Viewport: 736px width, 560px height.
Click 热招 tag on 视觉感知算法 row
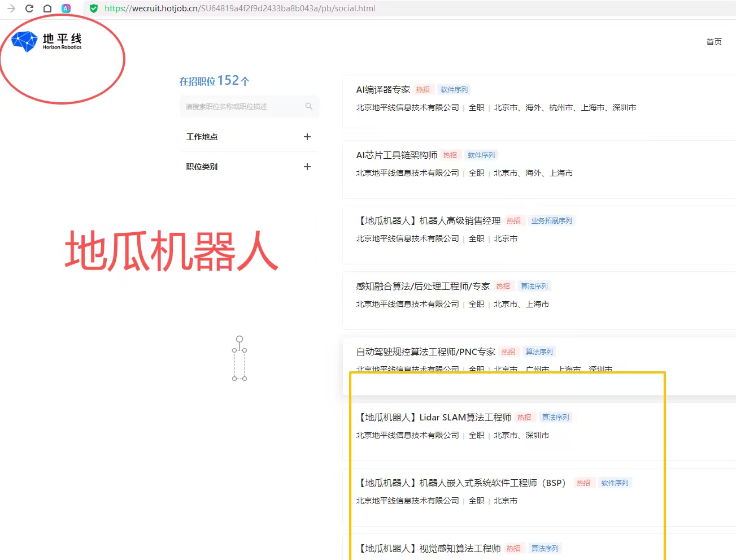click(513, 548)
